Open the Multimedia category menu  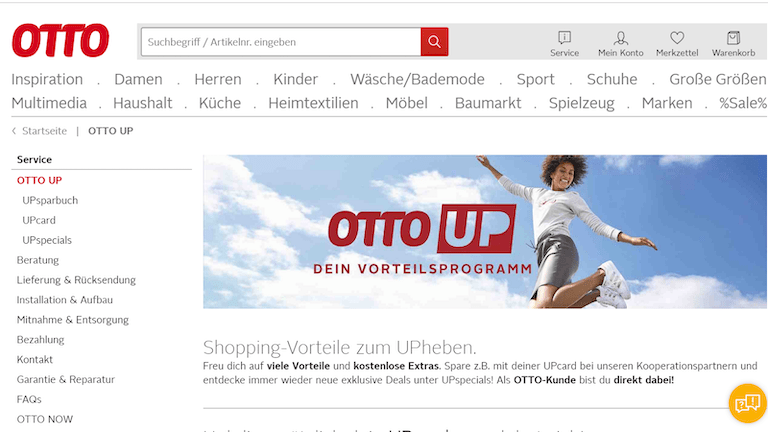click(x=49, y=103)
